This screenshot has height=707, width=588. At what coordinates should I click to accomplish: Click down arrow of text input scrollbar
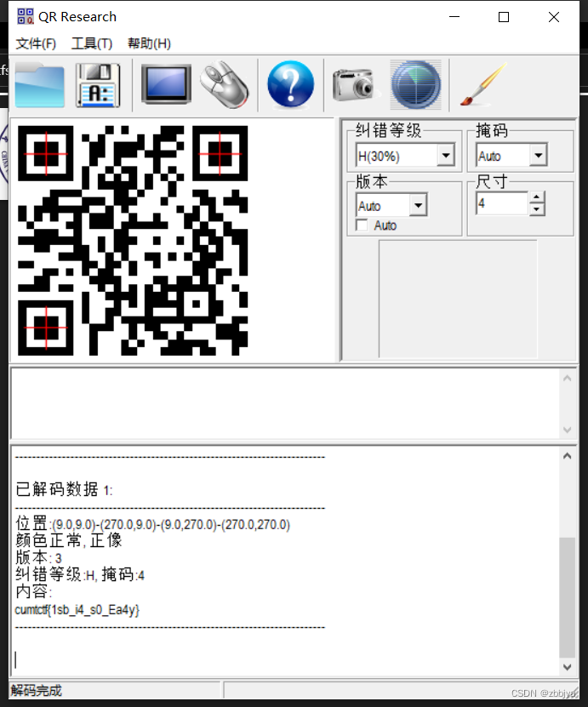567,430
